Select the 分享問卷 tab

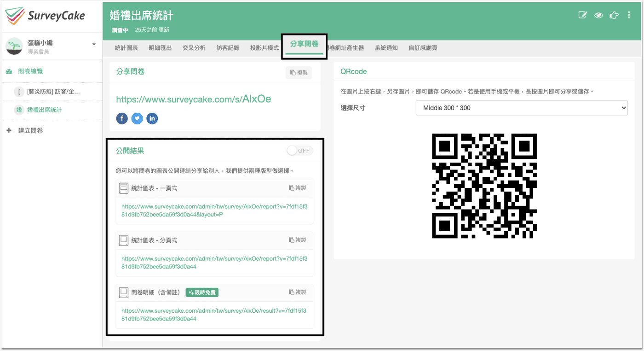tap(304, 45)
